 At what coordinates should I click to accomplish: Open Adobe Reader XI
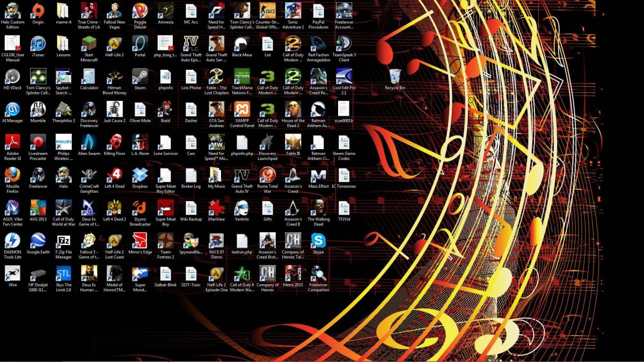(12, 144)
